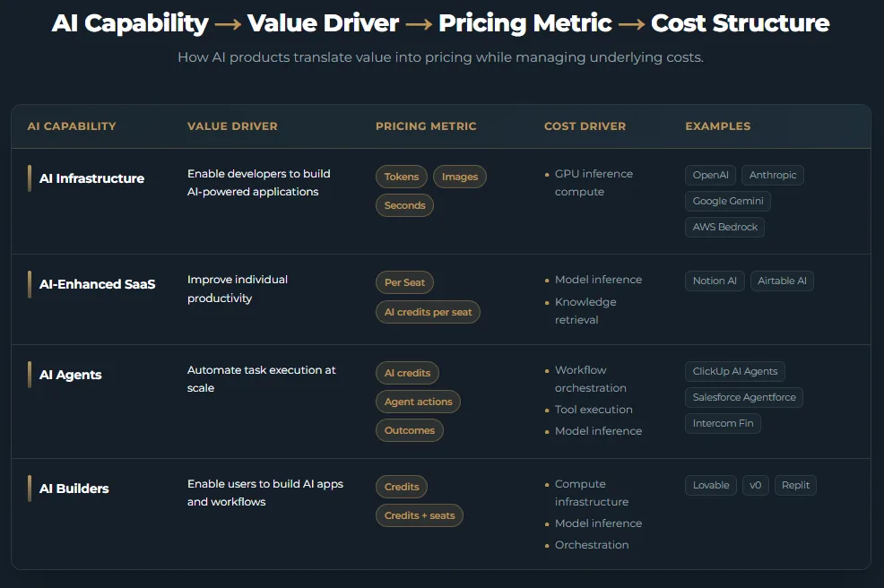Click 'Model inference' in AI-Enhanced SaaS row
884x588 pixels.
tap(598, 280)
